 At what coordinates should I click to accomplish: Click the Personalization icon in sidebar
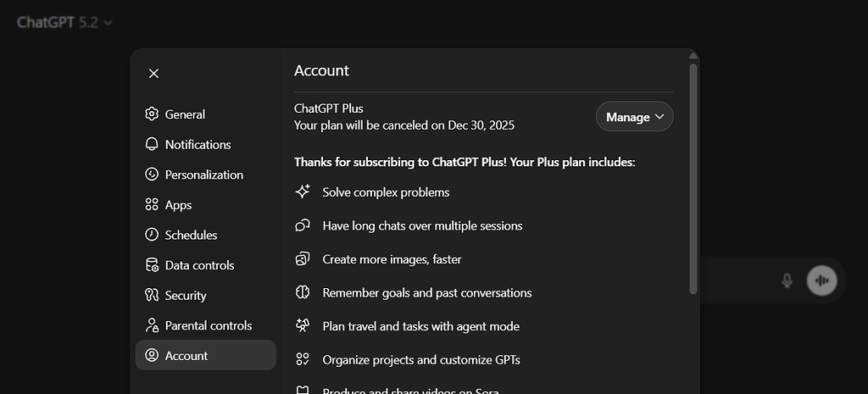click(152, 175)
